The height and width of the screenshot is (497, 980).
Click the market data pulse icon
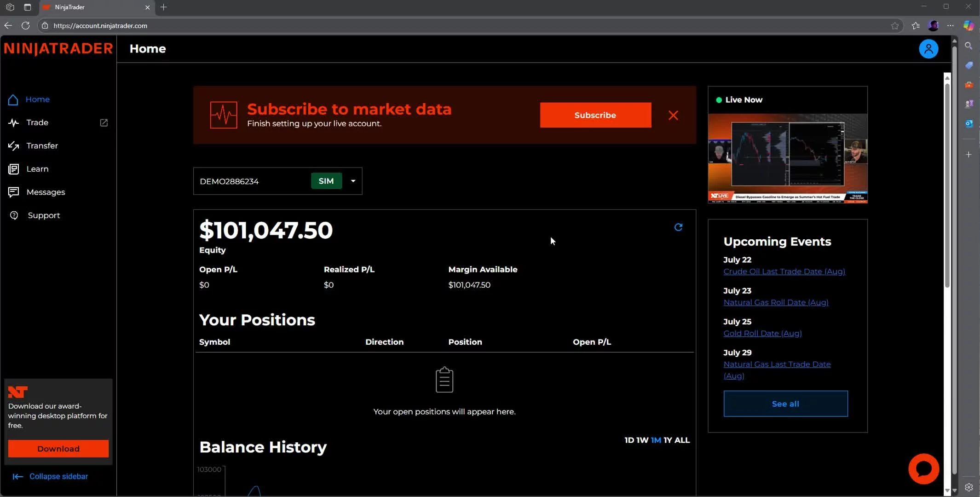224,115
